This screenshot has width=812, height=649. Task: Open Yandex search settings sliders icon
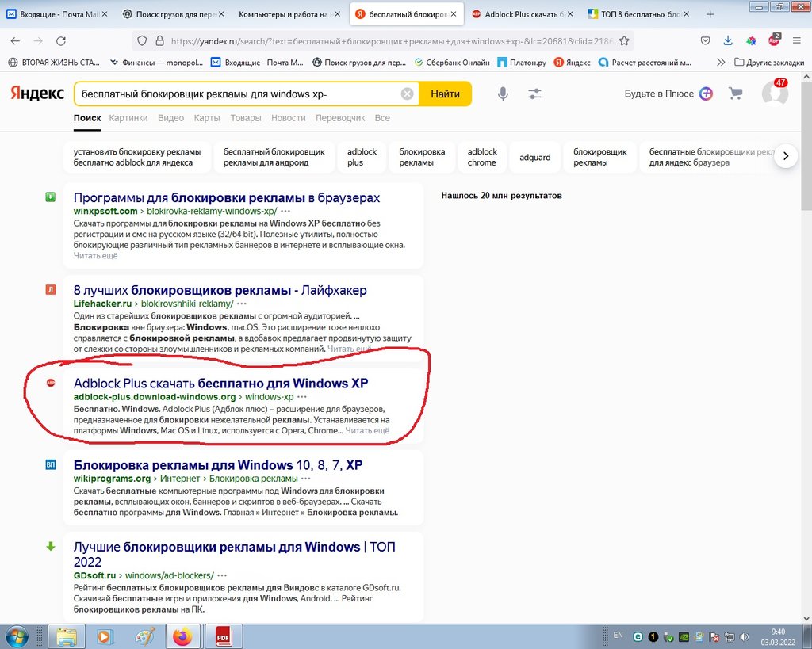534,94
